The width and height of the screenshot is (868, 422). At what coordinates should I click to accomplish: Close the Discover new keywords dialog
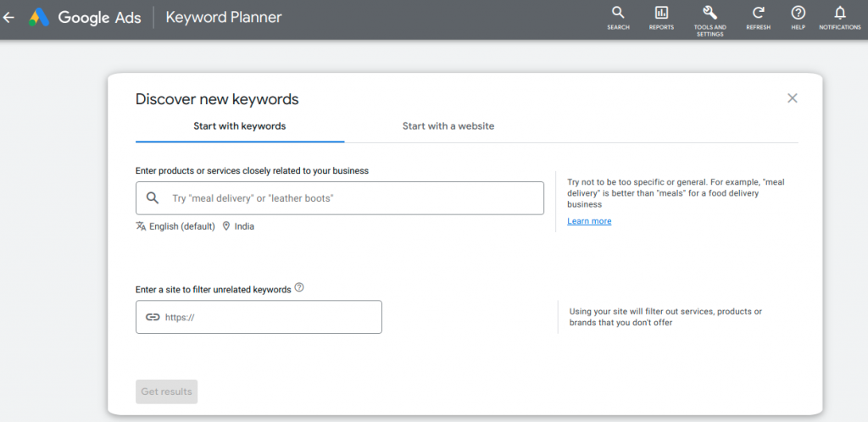pos(793,98)
